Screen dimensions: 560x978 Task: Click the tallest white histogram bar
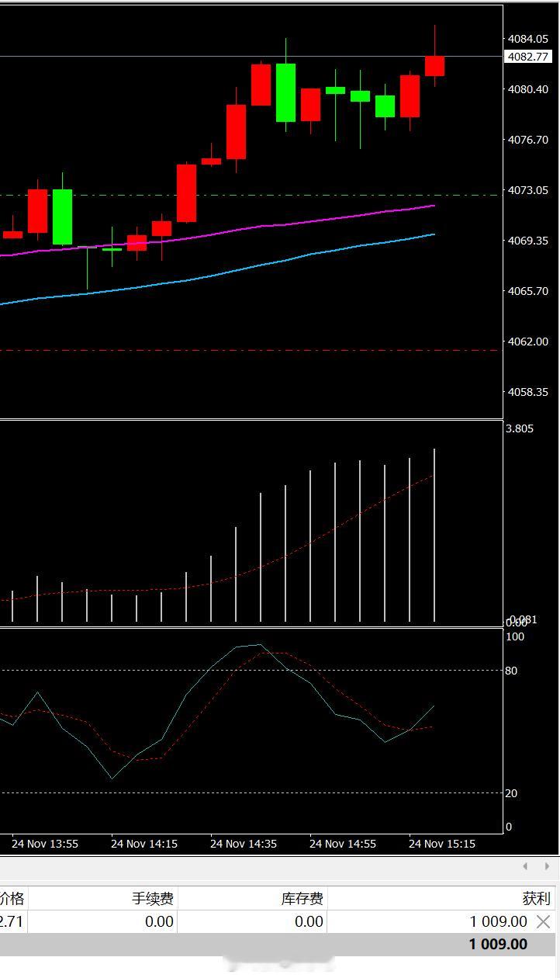click(434, 536)
